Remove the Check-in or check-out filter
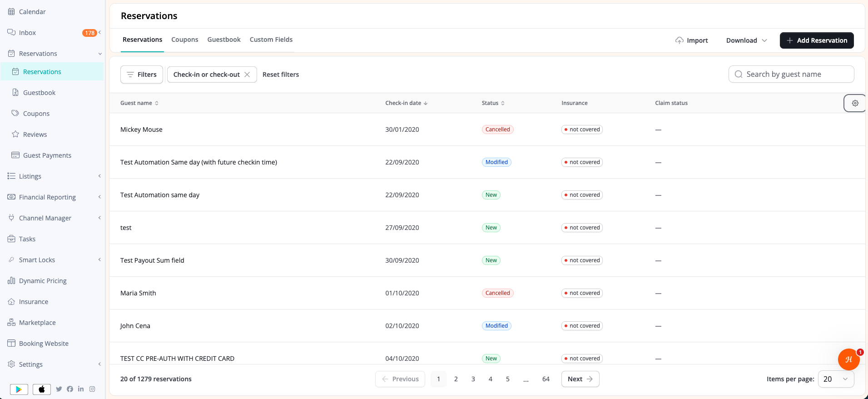Image resolution: width=868 pixels, height=399 pixels. pyautogui.click(x=247, y=75)
